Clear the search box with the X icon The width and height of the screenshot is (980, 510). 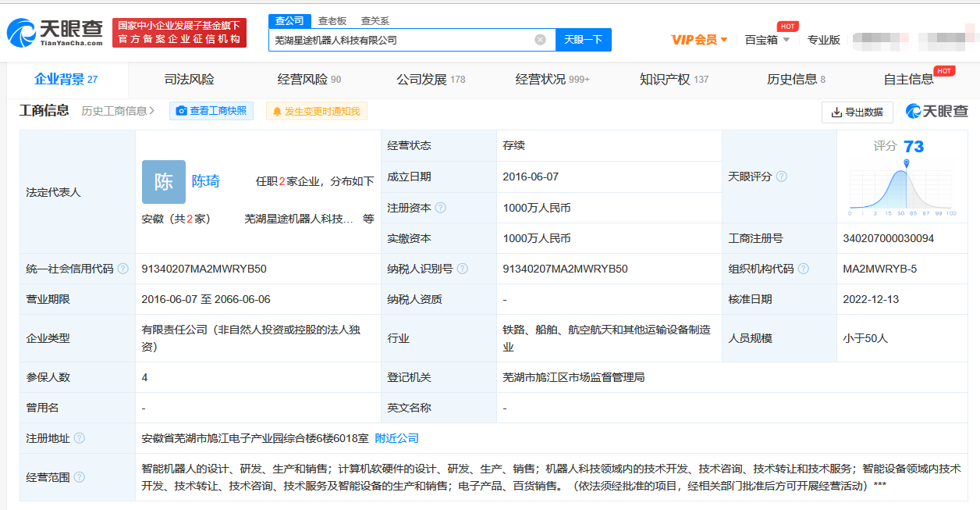click(540, 40)
